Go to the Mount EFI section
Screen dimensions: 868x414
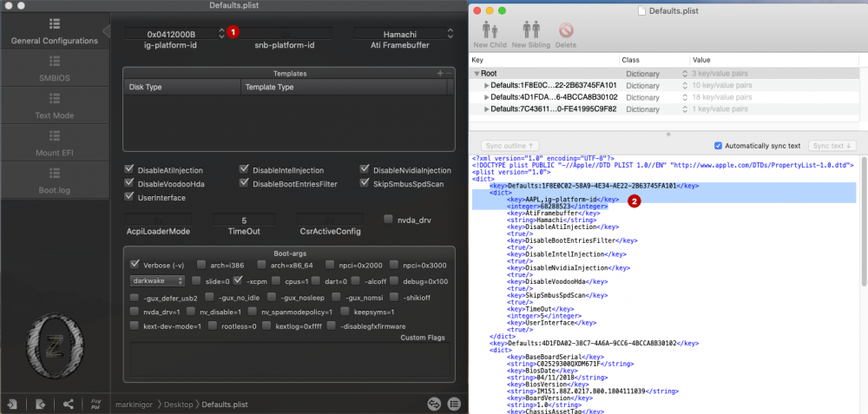click(54, 144)
